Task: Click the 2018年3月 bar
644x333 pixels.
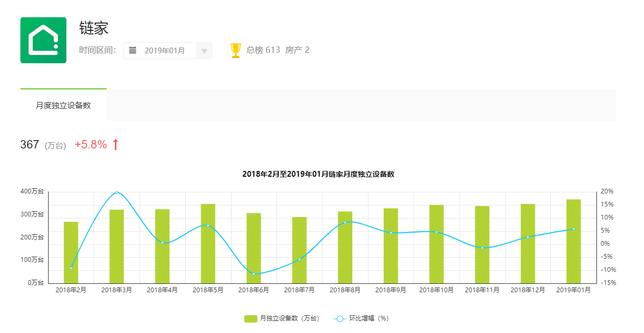Action: 117,247
